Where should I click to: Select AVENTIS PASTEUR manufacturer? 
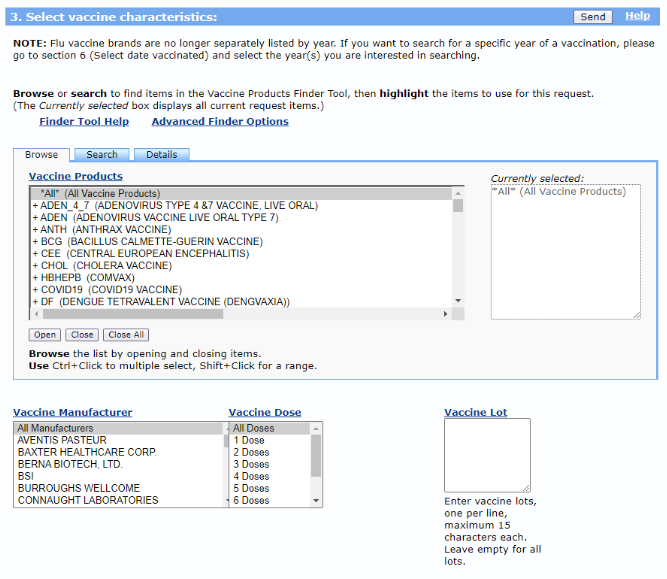click(x=119, y=440)
